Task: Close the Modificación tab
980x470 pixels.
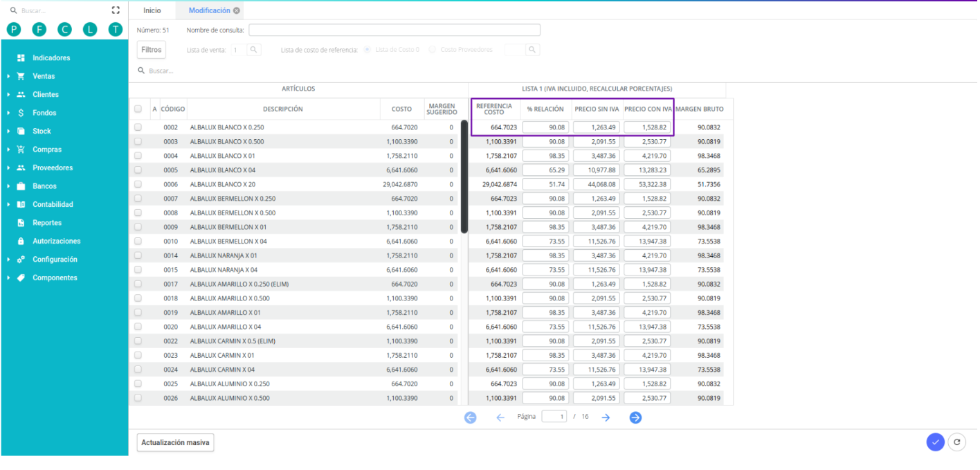Action: click(x=237, y=11)
